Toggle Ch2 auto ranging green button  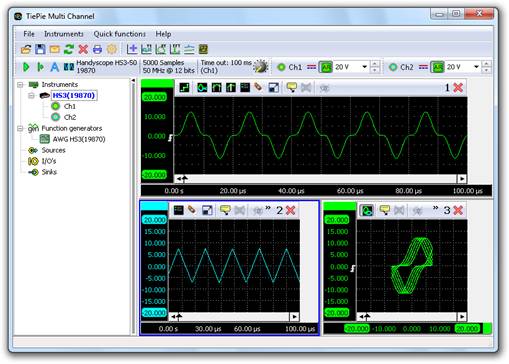(x=437, y=67)
